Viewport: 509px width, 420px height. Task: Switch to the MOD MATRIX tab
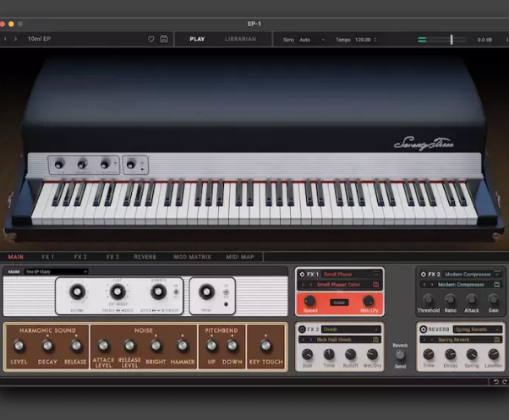[x=192, y=257]
